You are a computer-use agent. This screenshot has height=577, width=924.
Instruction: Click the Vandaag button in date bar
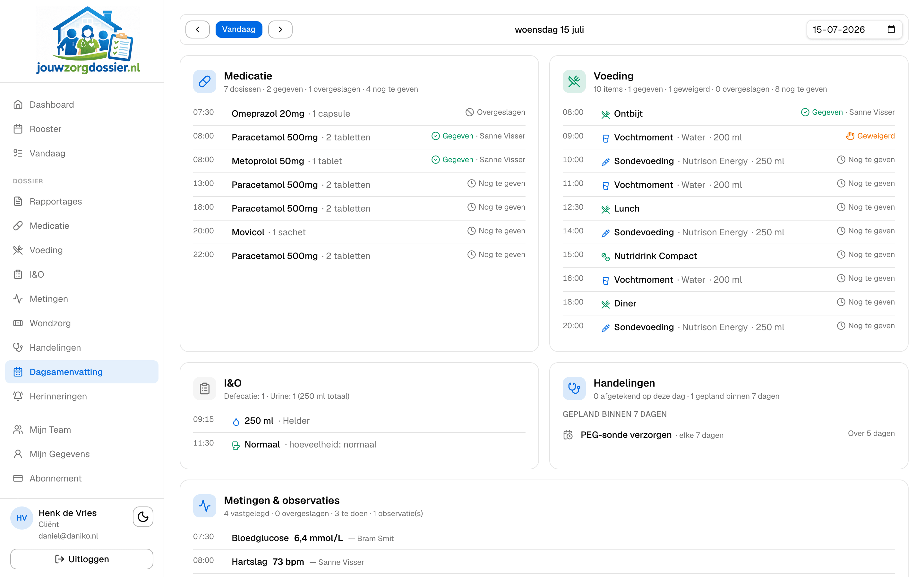point(239,29)
